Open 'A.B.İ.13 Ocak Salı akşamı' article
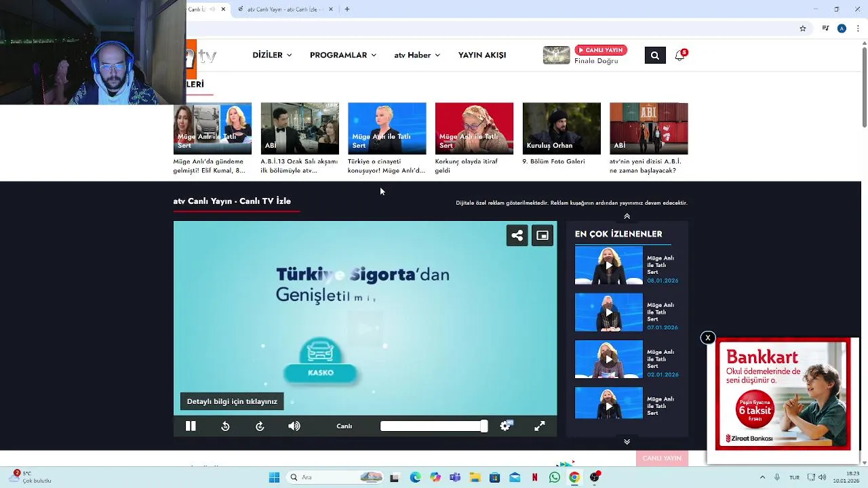 point(300,138)
